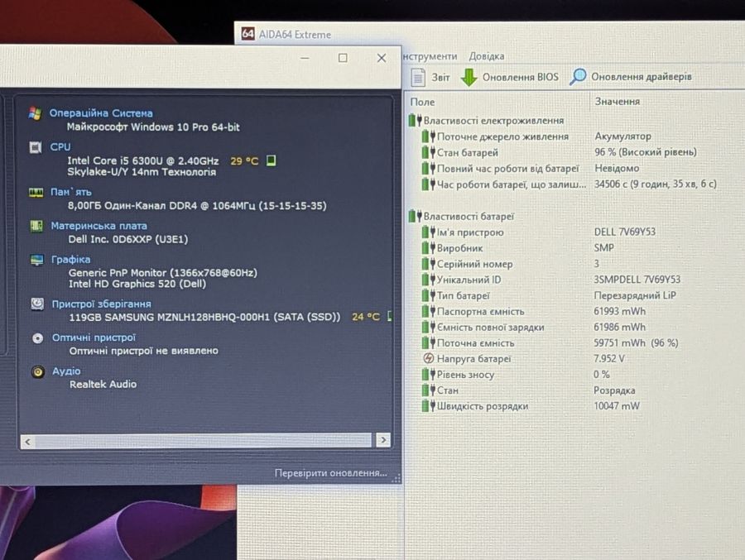Click the monitor icon beside Графіка
Screen dimensions: 745x560
click(x=37, y=260)
